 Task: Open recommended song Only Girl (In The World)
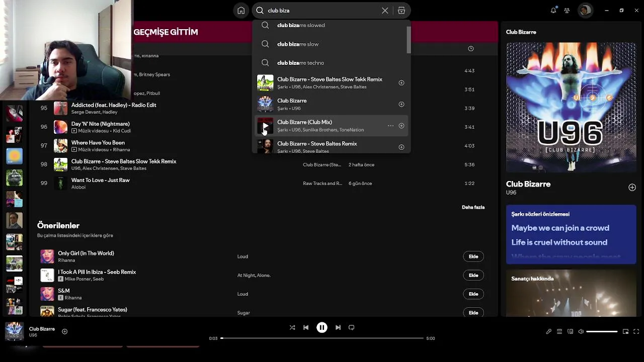tap(86, 253)
